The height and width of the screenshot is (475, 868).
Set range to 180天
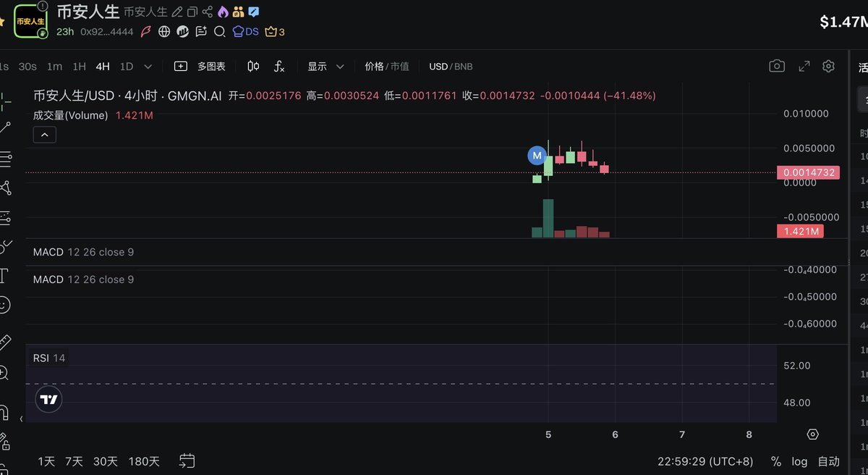(x=144, y=461)
